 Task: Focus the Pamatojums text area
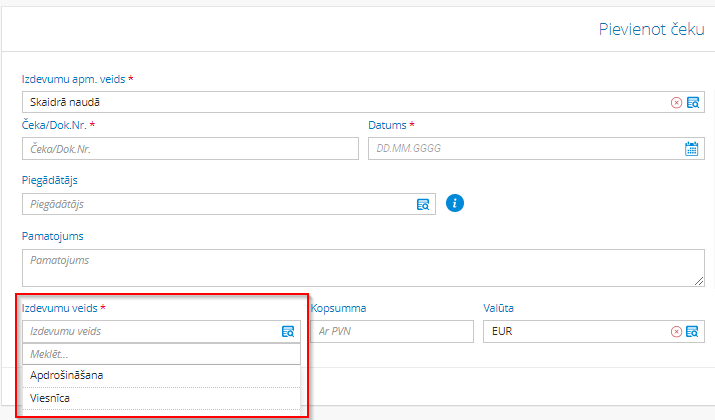[360, 267]
